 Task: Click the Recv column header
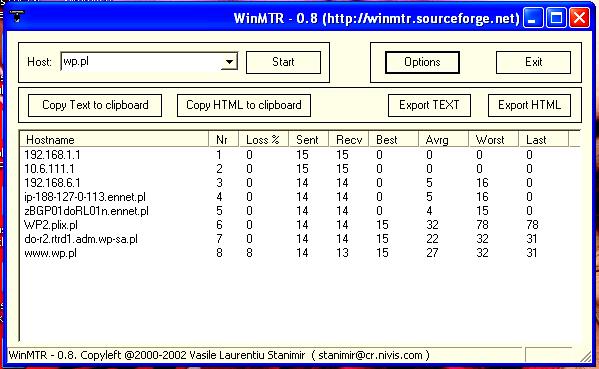tap(349, 140)
